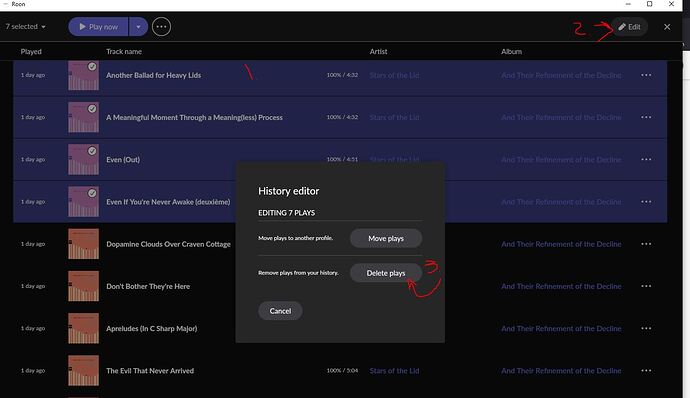
Task: Select track name Apreludes (In C Sharp Major)
Action: (151, 328)
